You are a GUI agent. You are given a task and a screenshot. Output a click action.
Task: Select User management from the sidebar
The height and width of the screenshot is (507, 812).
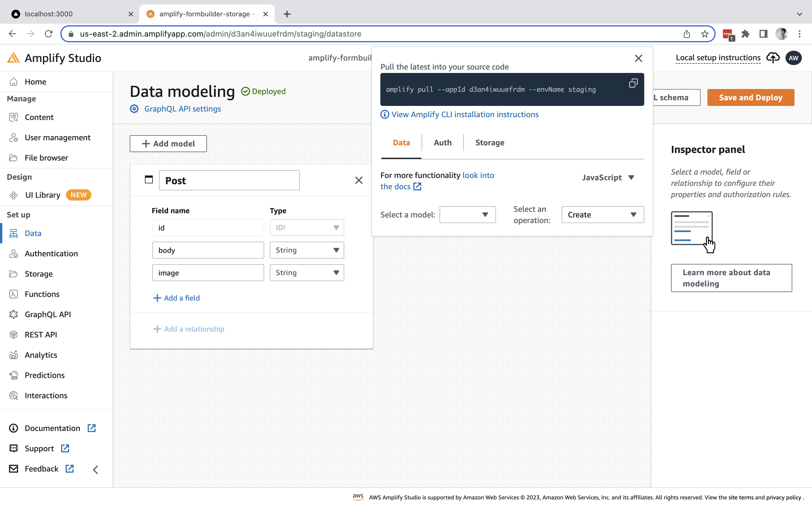click(x=58, y=137)
